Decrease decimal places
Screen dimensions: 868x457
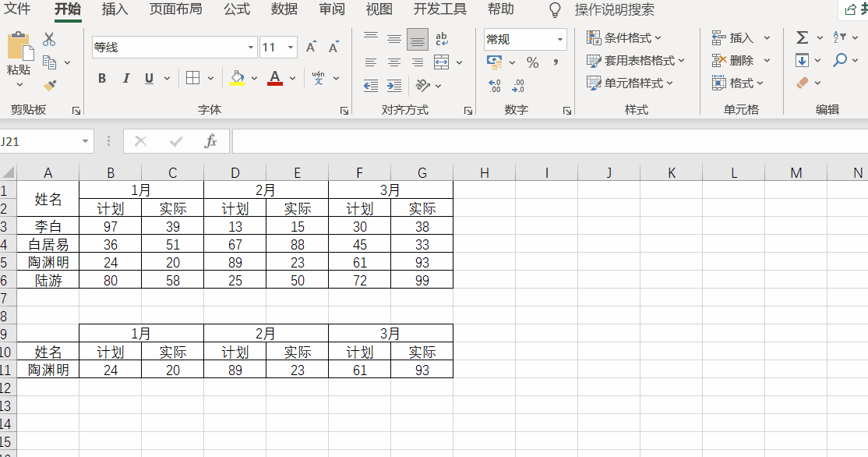click(x=518, y=85)
